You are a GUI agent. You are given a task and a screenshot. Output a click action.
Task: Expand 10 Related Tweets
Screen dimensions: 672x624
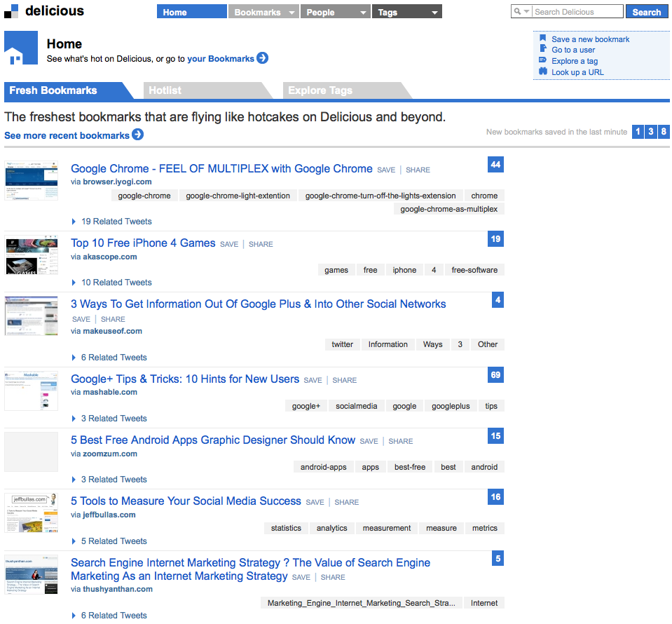[x=111, y=283]
